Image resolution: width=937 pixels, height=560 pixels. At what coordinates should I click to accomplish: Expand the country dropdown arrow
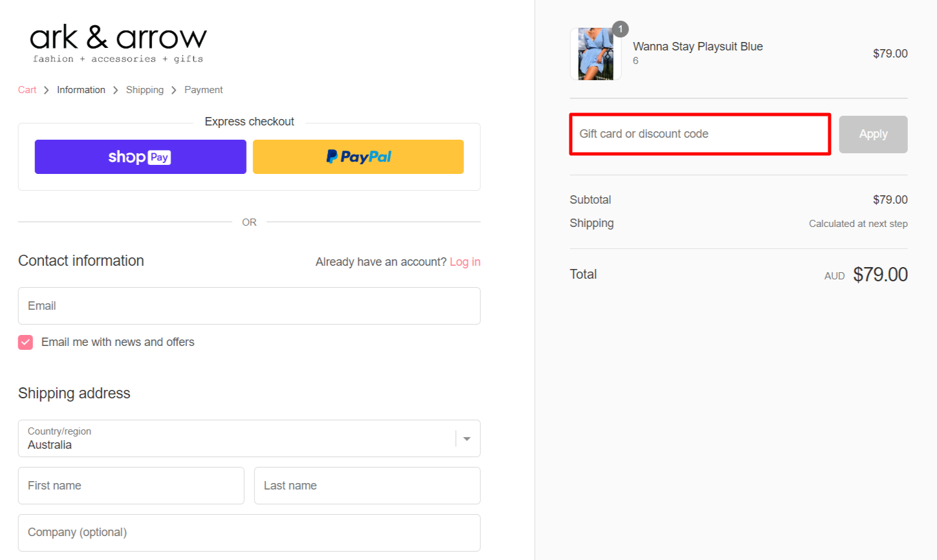point(467,438)
